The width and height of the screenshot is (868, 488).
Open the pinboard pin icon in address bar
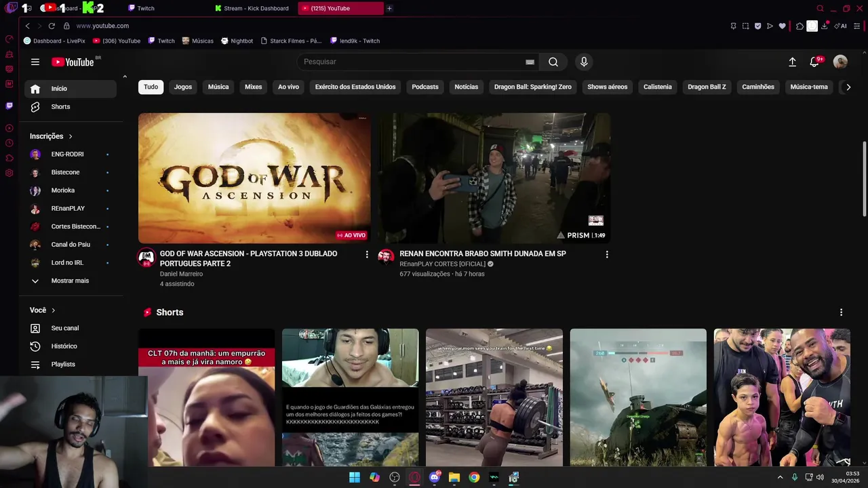coord(733,26)
